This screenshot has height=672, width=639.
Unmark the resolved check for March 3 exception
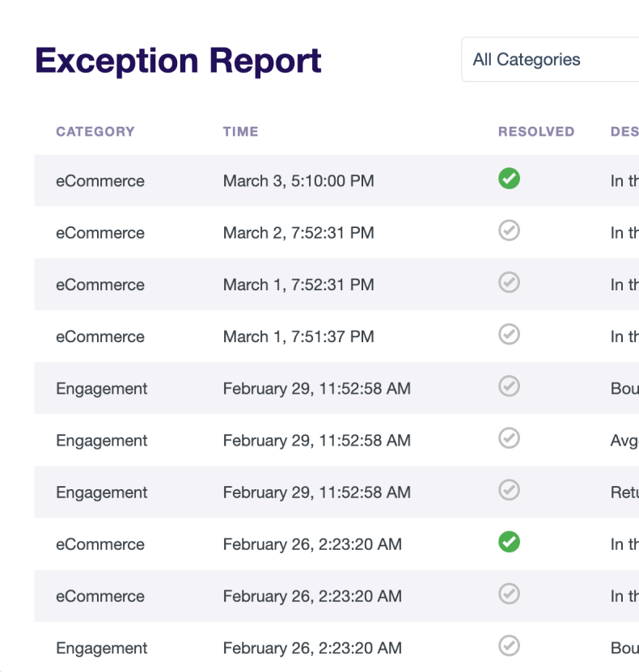tap(509, 180)
